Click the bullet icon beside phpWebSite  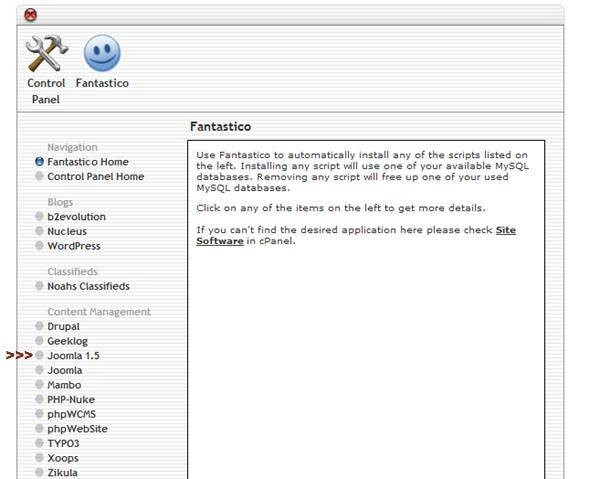tap(39, 428)
